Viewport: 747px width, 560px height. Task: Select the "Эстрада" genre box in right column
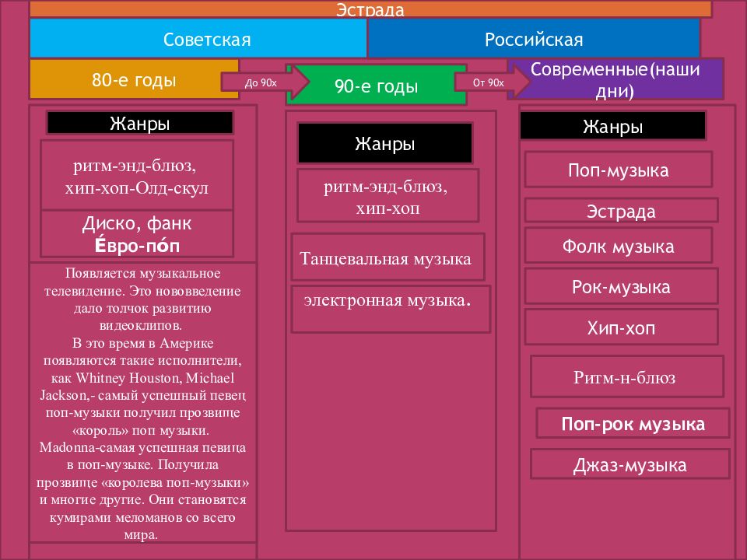click(621, 211)
